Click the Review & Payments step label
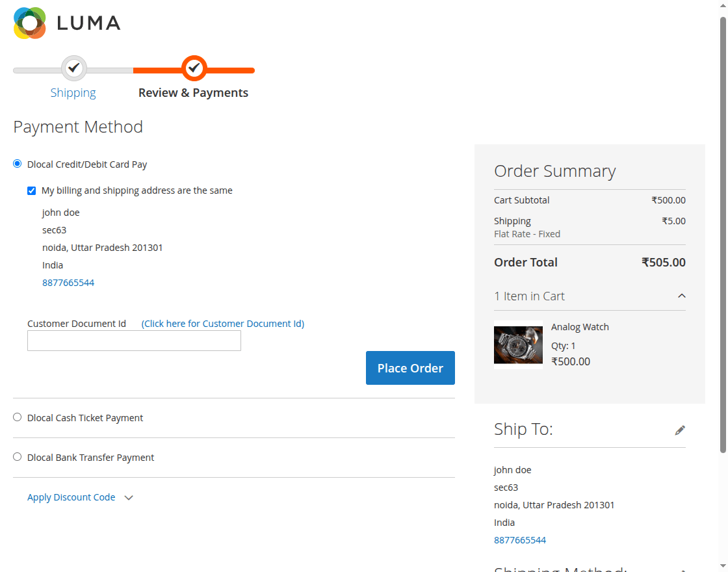Image resolution: width=728 pixels, height=572 pixels. pos(193,93)
